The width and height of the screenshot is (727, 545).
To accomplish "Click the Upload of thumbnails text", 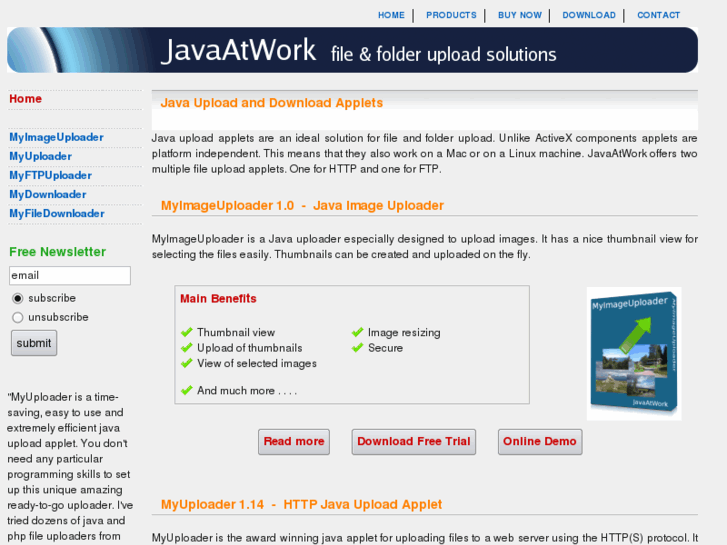I will (249, 348).
